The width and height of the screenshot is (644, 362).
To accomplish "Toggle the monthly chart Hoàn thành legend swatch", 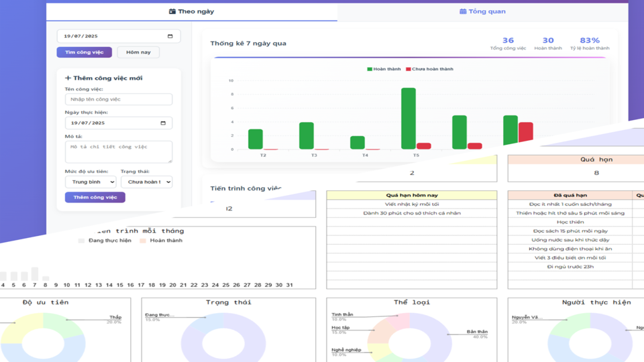I will pos(143,241).
